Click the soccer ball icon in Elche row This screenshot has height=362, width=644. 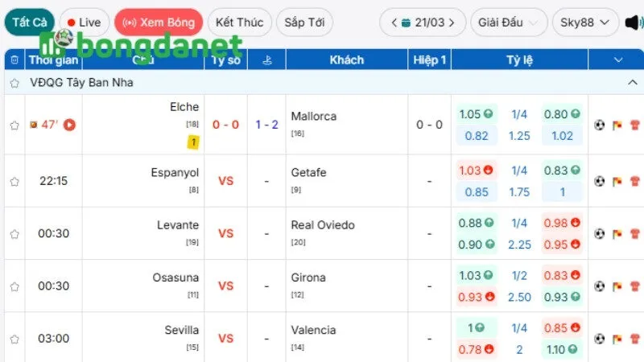pos(599,125)
